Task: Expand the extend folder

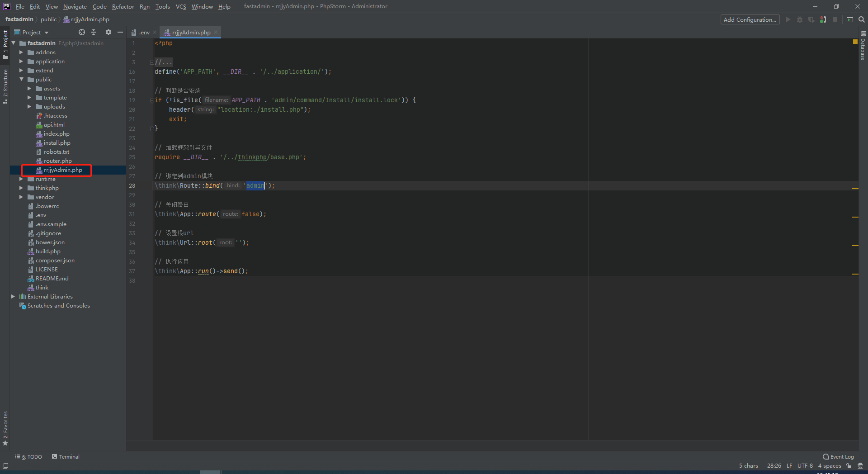Action: click(x=21, y=71)
